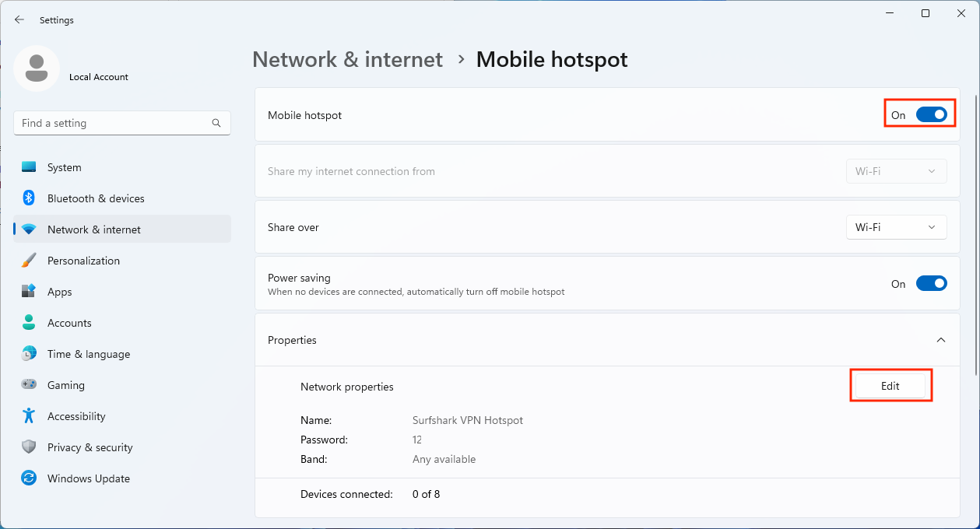The height and width of the screenshot is (529, 980).
Task: Open Time & language clock icon
Action: coord(29,354)
